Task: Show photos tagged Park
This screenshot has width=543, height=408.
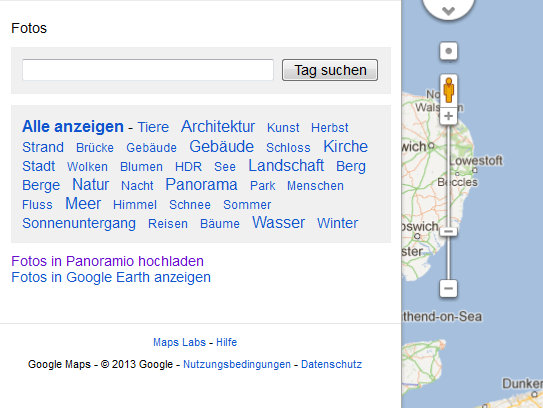Action: (x=262, y=186)
